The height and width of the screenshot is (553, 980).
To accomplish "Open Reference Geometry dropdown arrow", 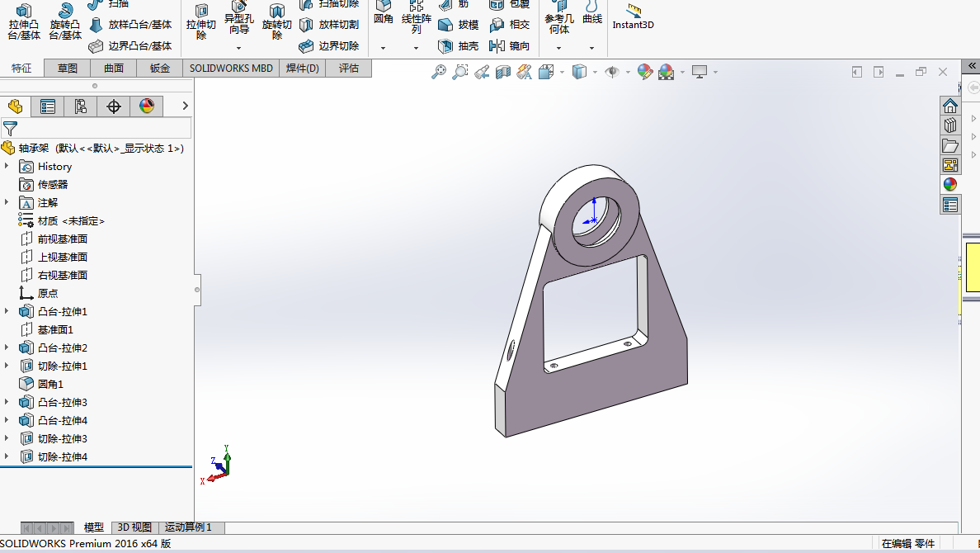I will pos(558,48).
